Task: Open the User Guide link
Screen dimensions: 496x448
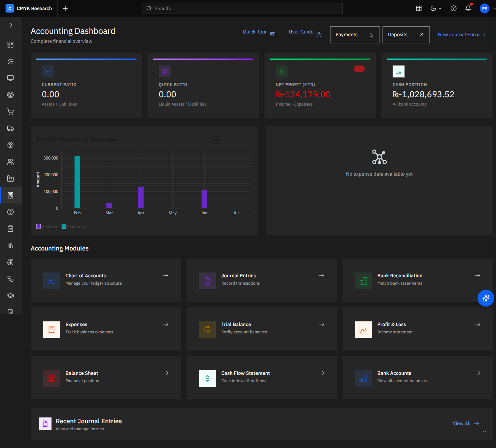Action: [x=305, y=32]
